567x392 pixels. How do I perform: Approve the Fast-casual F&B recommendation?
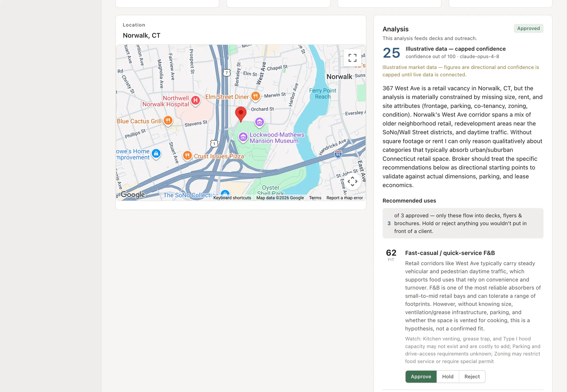click(421, 377)
